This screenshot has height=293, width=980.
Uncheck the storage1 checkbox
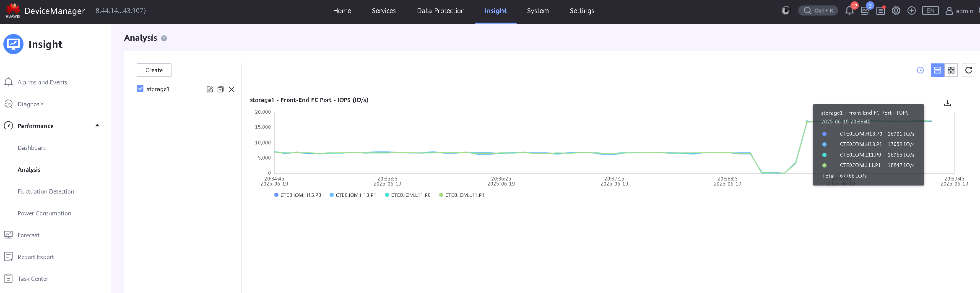140,89
